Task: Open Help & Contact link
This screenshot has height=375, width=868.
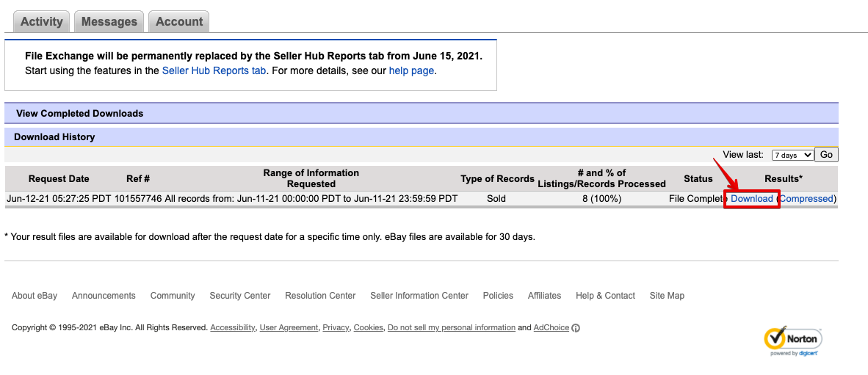Action: [605, 295]
